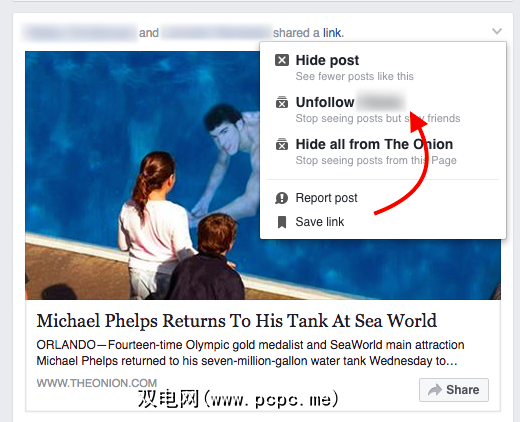Choose Report post option
This screenshot has height=422, width=520.
coord(383,198)
